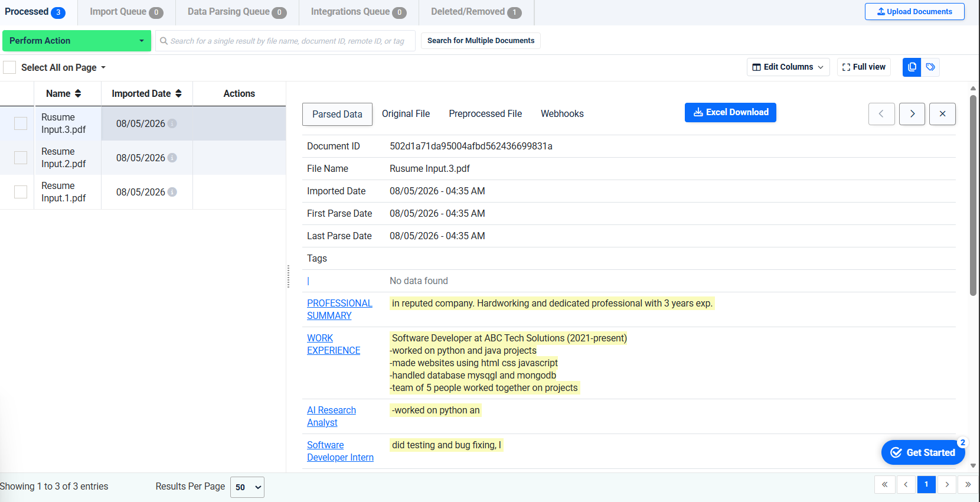Open WORK EXPERIENCE field link
The image size is (980, 502).
tap(334, 344)
